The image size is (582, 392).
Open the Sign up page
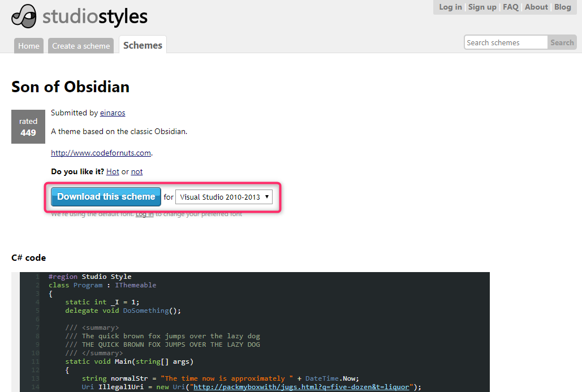pos(482,7)
